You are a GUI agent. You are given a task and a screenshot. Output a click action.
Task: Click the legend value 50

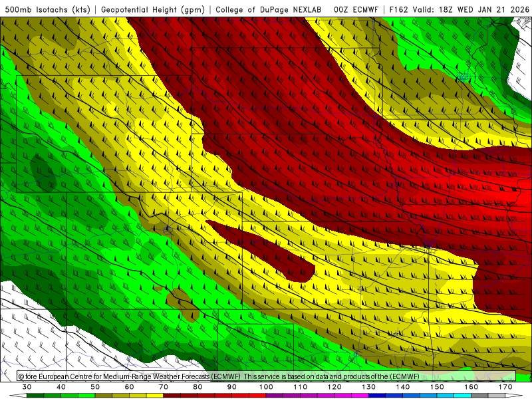click(95, 387)
